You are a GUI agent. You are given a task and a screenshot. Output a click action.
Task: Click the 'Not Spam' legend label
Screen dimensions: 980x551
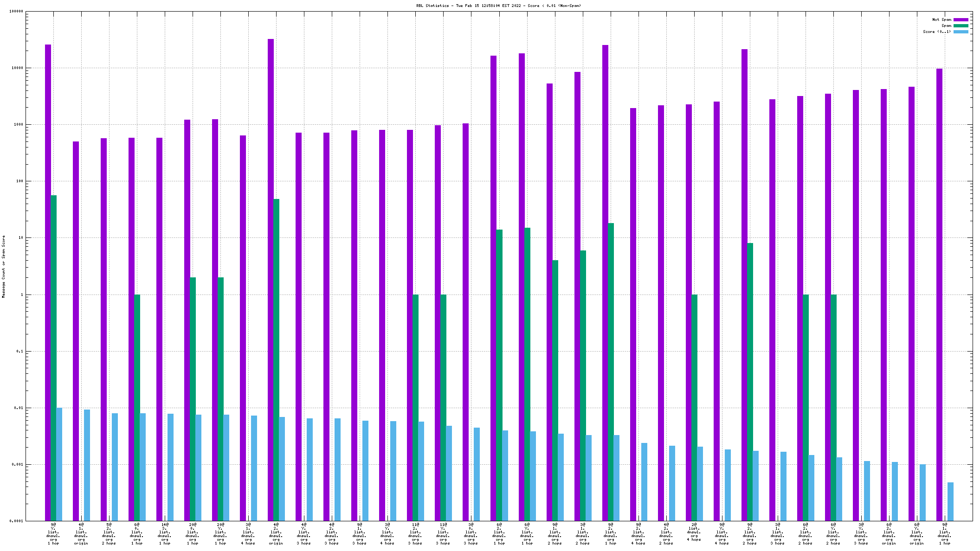tap(941, 19)
